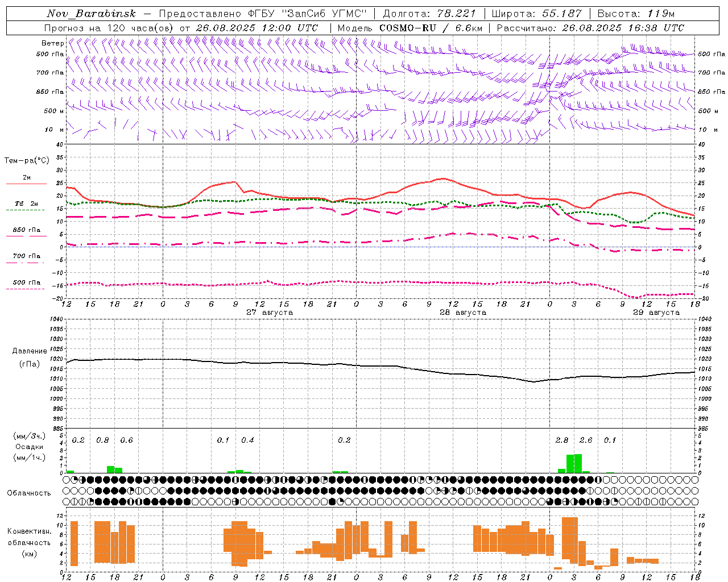Click the 'Высота: 119м' elevation text
This screenshot has width=728, height=582.
pyautogui.click(x=636, y=14)
